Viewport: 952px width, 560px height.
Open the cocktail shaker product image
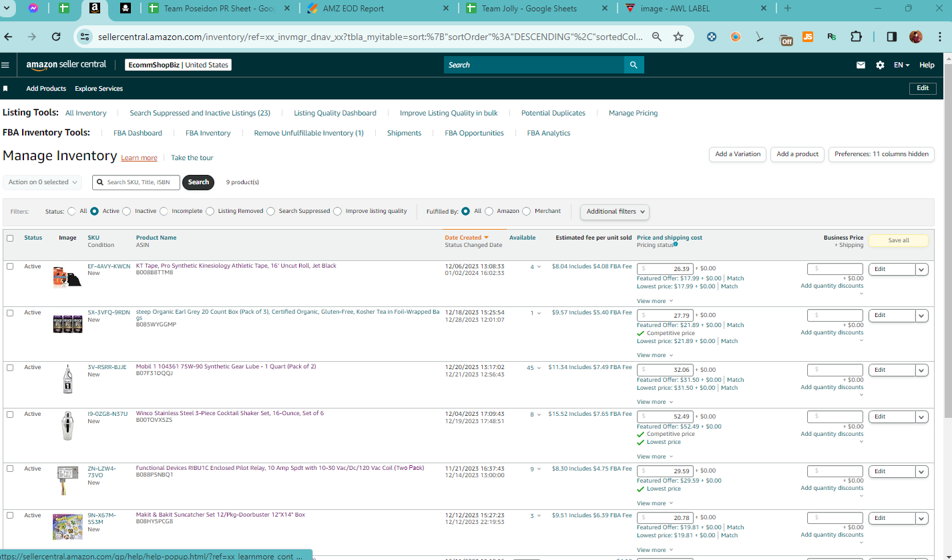(x=67, y=425)
